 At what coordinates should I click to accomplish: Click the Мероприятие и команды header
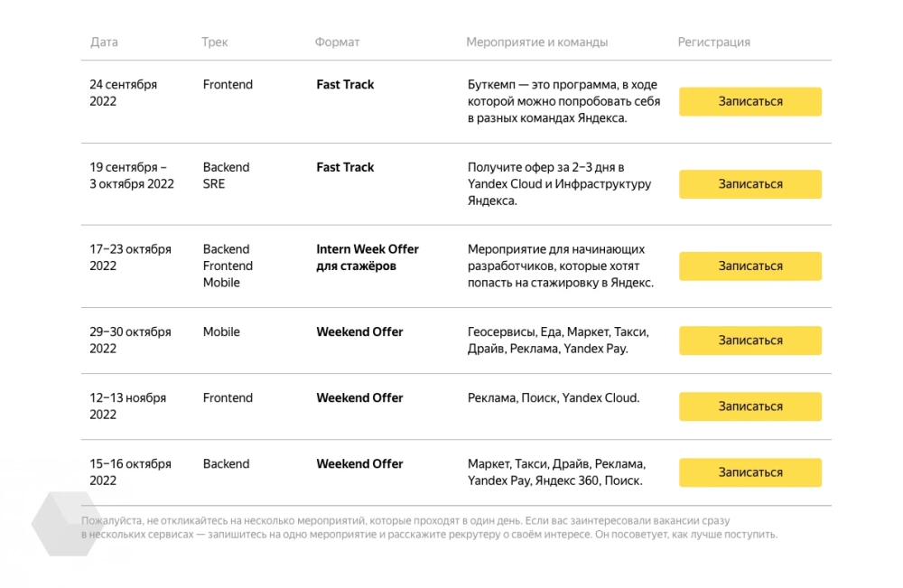tap(536, 42)
